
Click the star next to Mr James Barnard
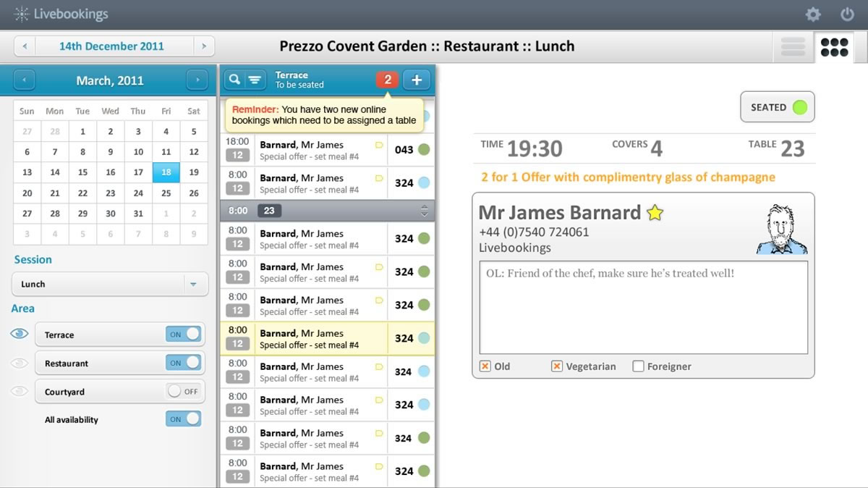pyautogui.click(x=655, y=213)
